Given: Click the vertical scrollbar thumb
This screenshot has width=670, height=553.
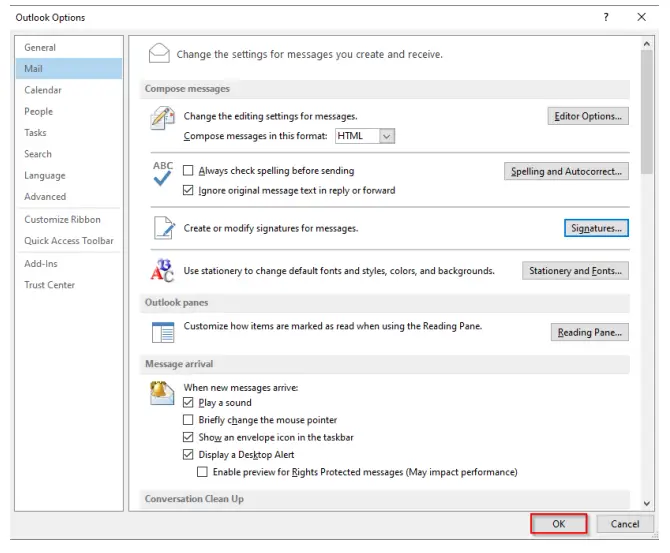Looking at the screenshot, I should 646,112.
